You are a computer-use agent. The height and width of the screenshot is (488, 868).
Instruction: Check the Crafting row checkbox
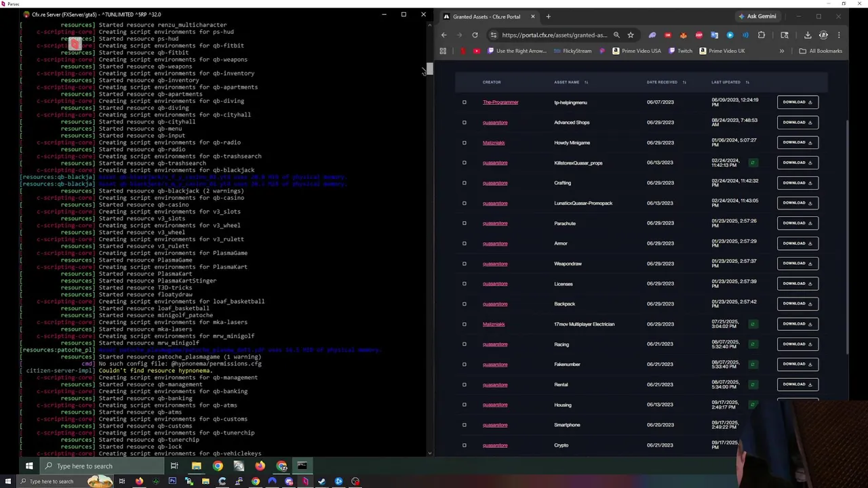click(465, 183)
